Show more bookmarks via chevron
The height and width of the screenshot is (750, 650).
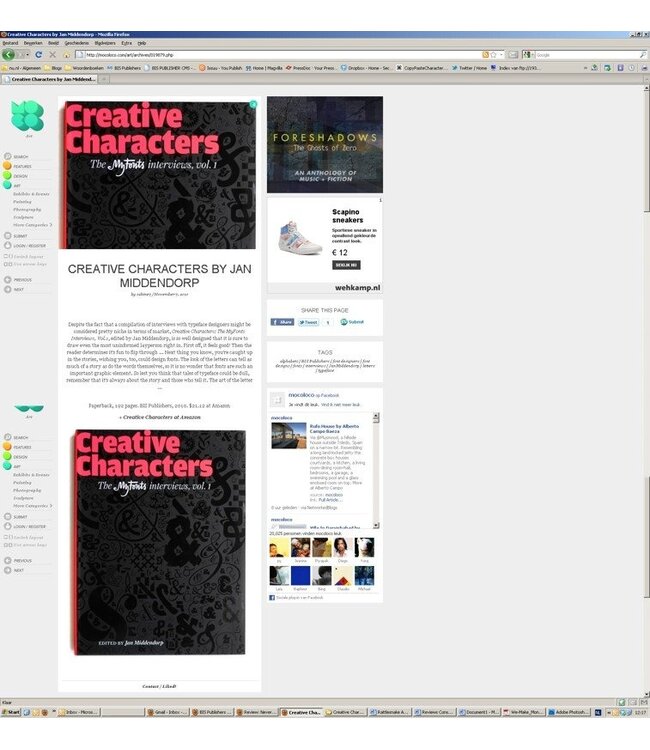pyautogui.click(x=585, y=68)
